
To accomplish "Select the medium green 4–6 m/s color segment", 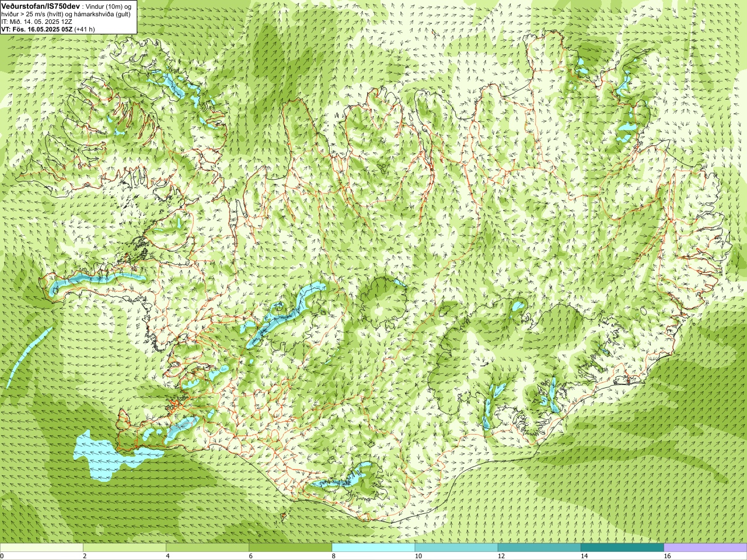I will click(x=207, y=548).
